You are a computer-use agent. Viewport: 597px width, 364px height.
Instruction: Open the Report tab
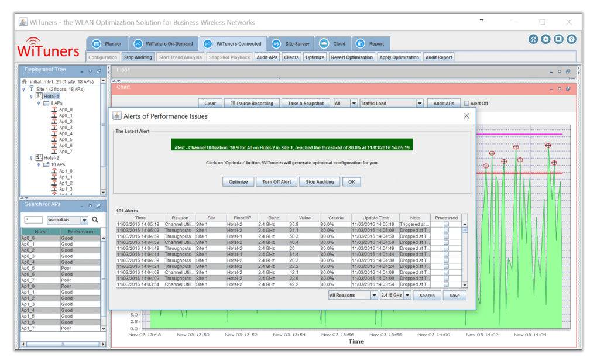point(370,44)
